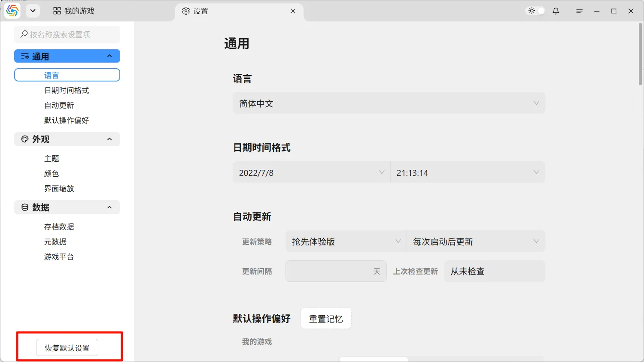The height and width of the screenshot is (362, 644).
Task: Click the 重置记忆 button
Action: 326,319
